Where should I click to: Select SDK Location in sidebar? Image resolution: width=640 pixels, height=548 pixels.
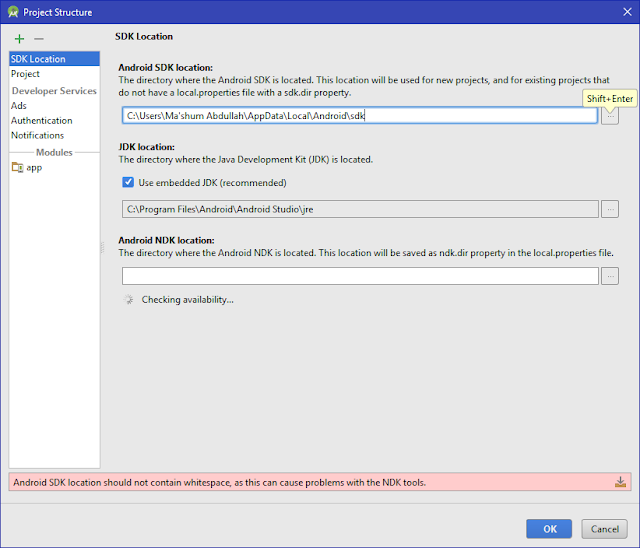click(54, 59)
